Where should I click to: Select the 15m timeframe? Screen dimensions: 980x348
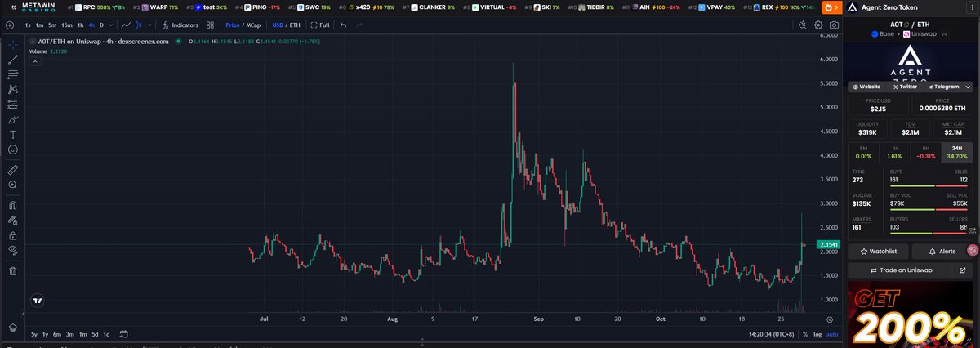point(67,25)
